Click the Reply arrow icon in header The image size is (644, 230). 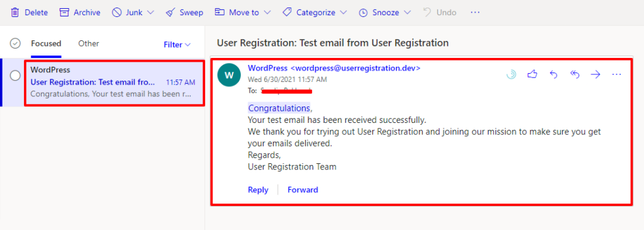tap(553, 74)
